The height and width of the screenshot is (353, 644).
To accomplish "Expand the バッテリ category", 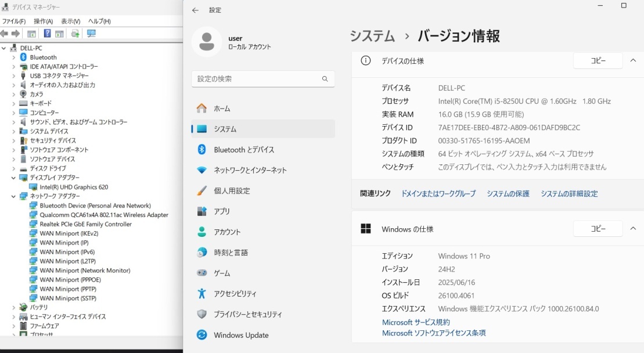I will [13, 308].
